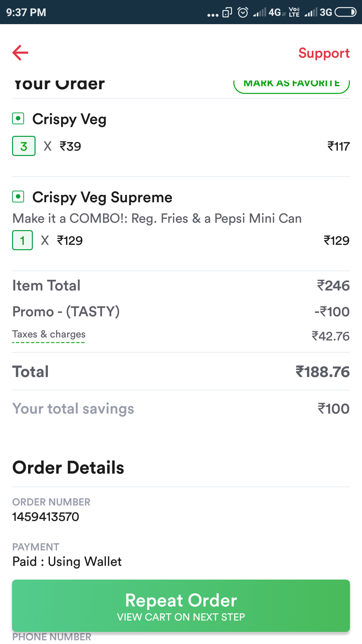The width and height of the screenshot is (362, 644).
Task: Tap the VoLTE status icon
Action: click(294, 12)
